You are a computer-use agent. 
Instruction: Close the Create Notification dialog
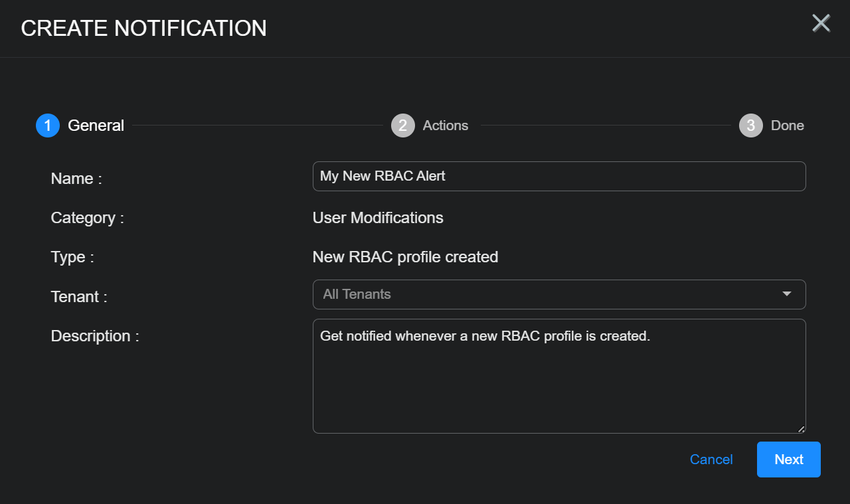tap(821, 23)
